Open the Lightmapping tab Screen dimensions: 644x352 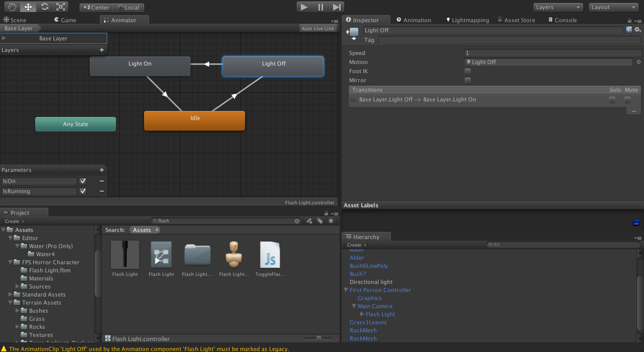[x=468, y=20]
